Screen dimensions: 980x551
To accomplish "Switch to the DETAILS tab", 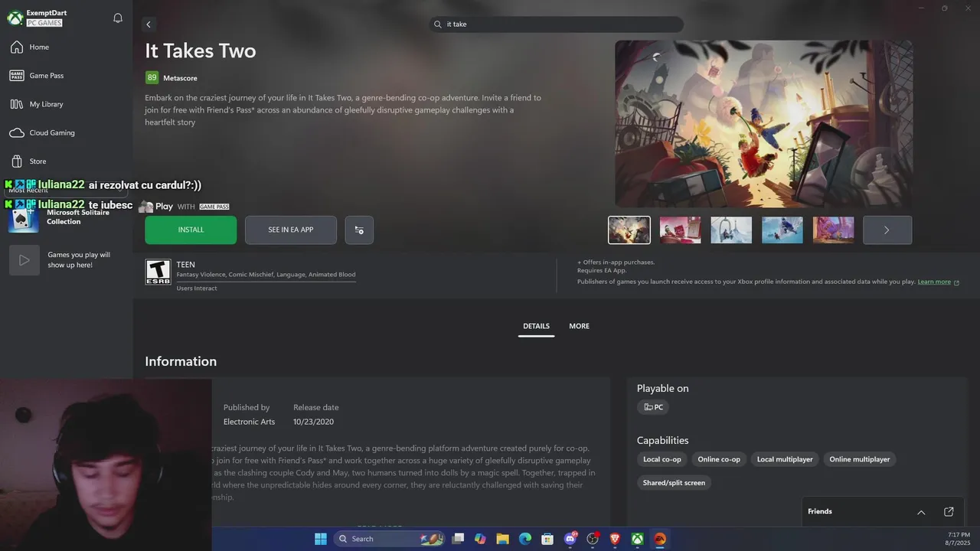I will (x=536, y=326).
